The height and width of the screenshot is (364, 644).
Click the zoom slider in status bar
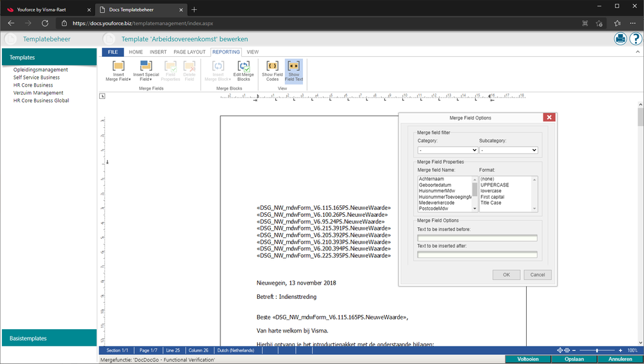click(596, 350)
